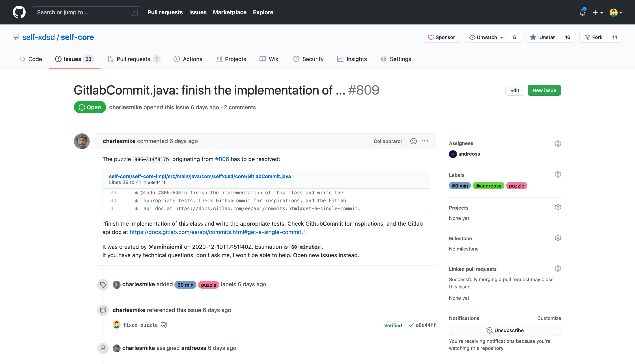Screen dimensions: 635x364
Task: Open the @amihaiemil mention
Action: [x=165, y=247]
